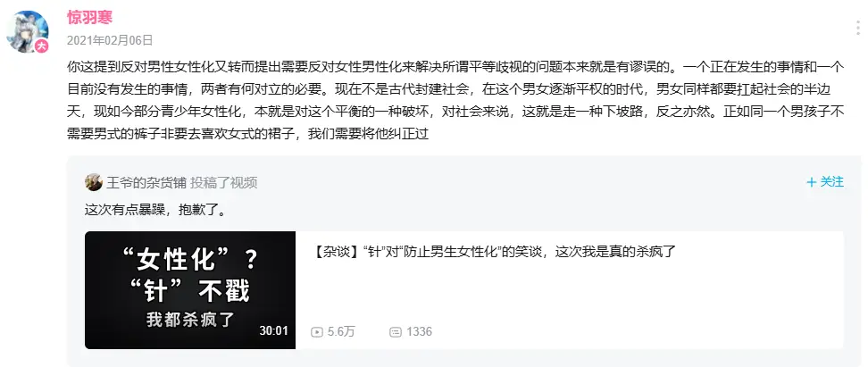The height and width of the screenshot is (367, 868).
Task: Click the danmaku count icon
Action: (396, 332)
